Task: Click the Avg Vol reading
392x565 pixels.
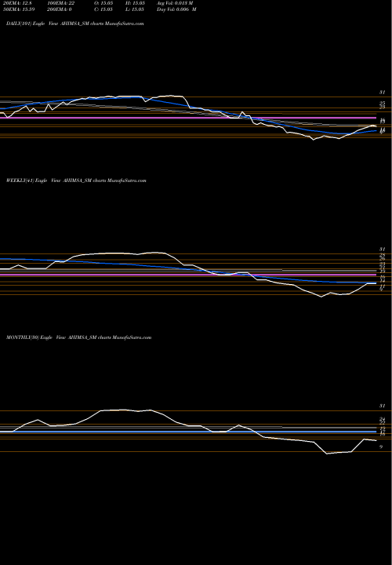Action: (175, 3)
